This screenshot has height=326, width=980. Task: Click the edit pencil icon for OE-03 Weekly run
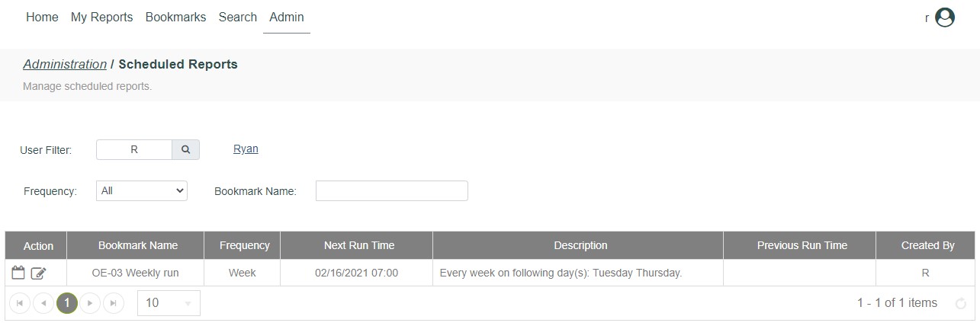pyautogui.click(x=39, y=273)
